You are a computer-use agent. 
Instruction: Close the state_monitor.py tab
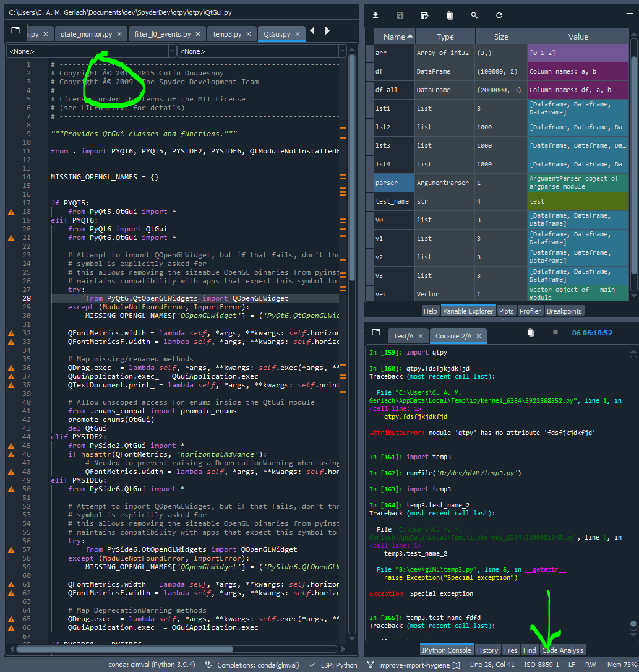[x=119, y=34]
